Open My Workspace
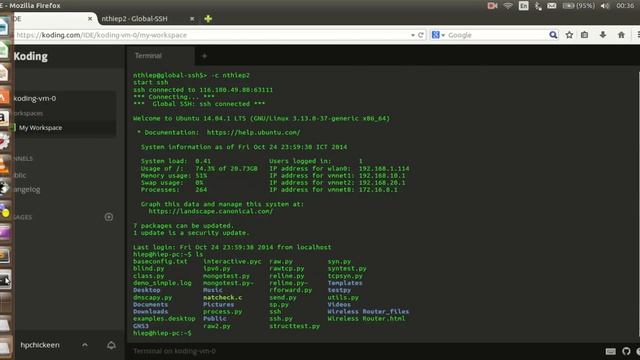The image size is (640, 360). pyautogui.click(x=40, y=128)
